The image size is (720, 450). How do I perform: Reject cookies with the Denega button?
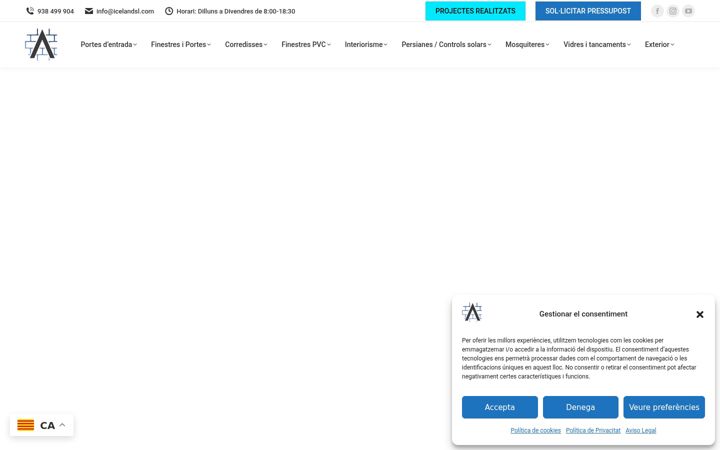point(580,407)
